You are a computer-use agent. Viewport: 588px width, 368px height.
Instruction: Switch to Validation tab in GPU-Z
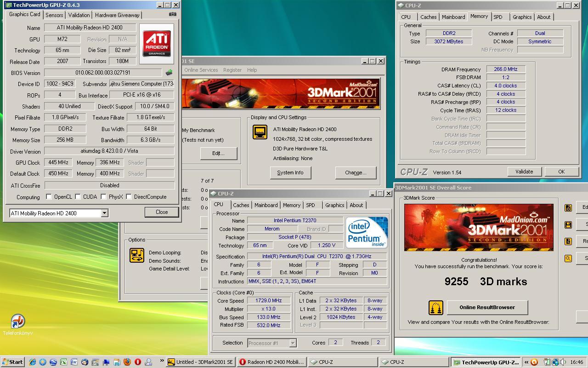[x=79, y=15]
